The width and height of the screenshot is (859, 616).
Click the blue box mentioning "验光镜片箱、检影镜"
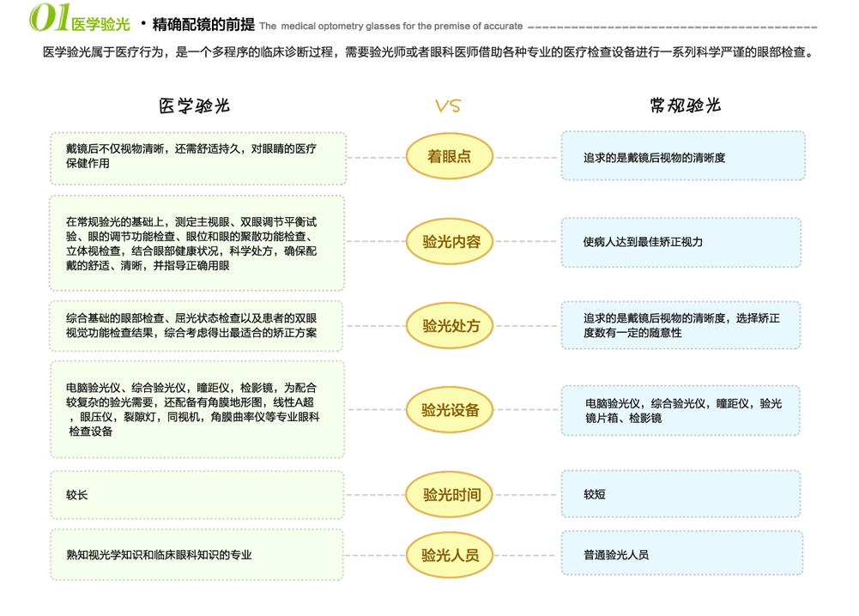pos(681,410)
